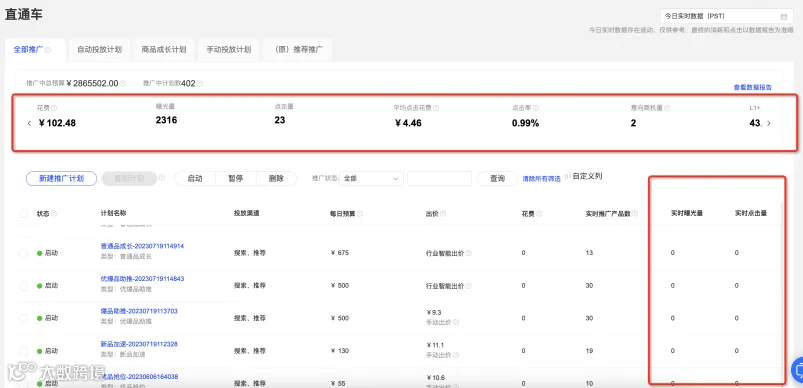
Task: Click help icon next to 全部推广 tab
Action: (48, 50)
